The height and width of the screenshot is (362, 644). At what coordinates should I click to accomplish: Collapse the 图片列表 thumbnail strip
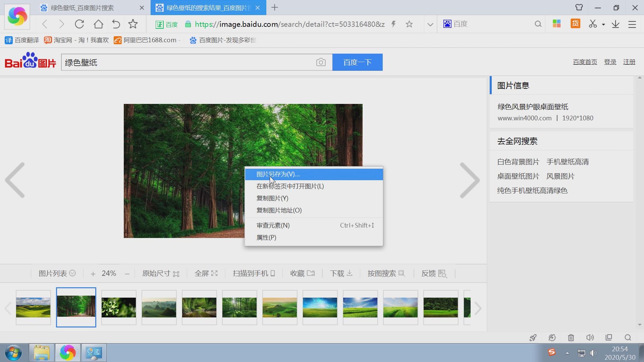73,273
